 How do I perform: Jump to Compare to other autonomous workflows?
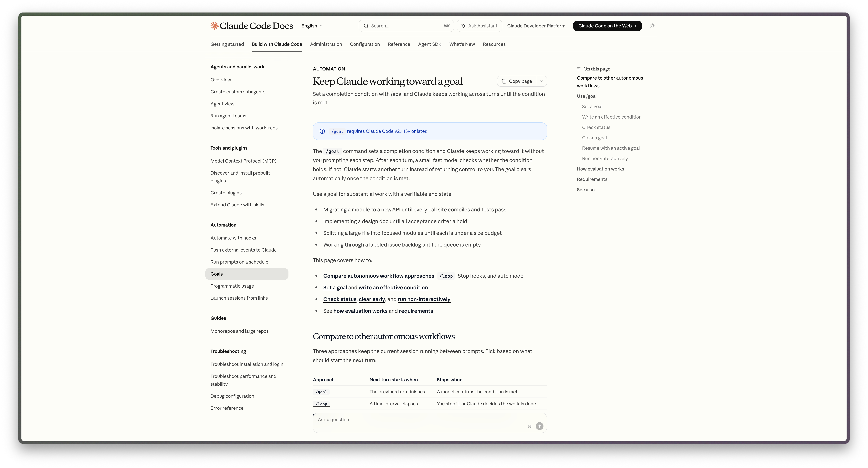(x=610, y=82)
